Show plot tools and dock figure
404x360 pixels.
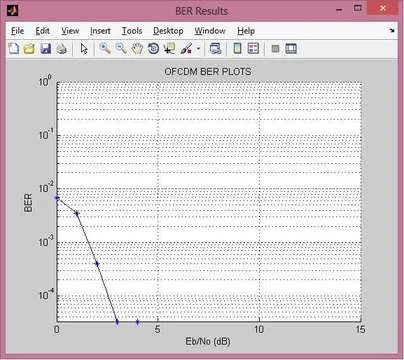tap(291, 49)
